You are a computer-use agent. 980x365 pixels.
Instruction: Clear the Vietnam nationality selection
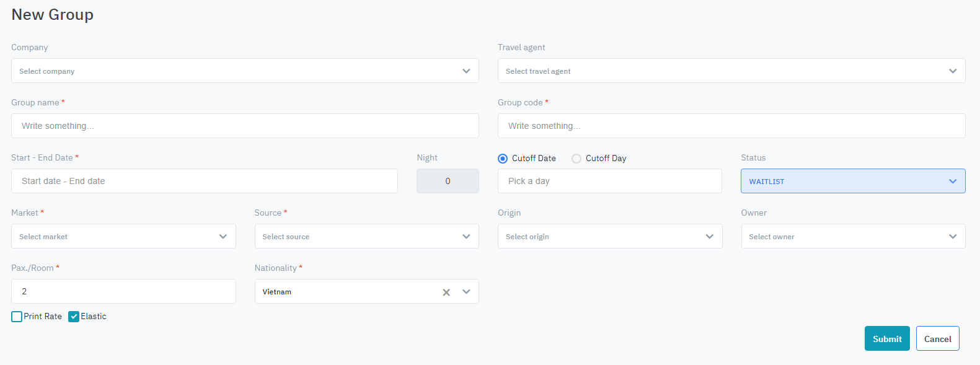[446, 292]
